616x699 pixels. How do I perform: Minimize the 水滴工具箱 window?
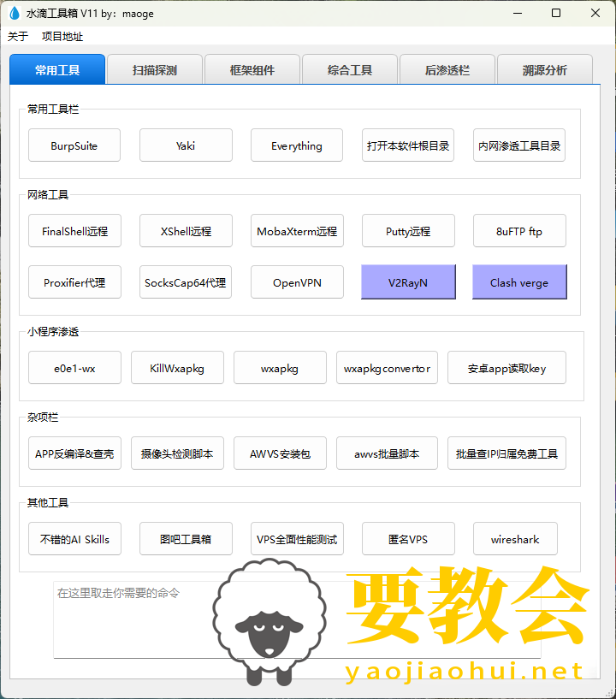tap(518, 14)
